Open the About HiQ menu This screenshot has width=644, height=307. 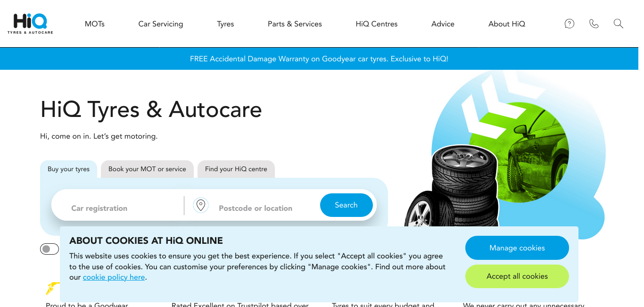coord(507,24)
